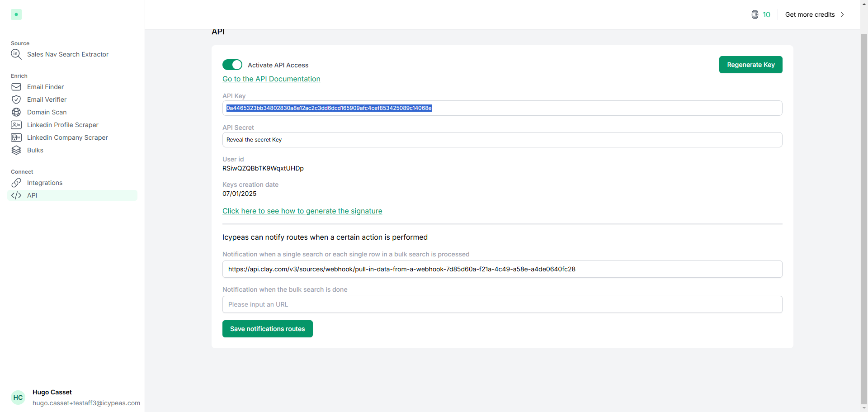Click the scrollbar down arrow

864,408
